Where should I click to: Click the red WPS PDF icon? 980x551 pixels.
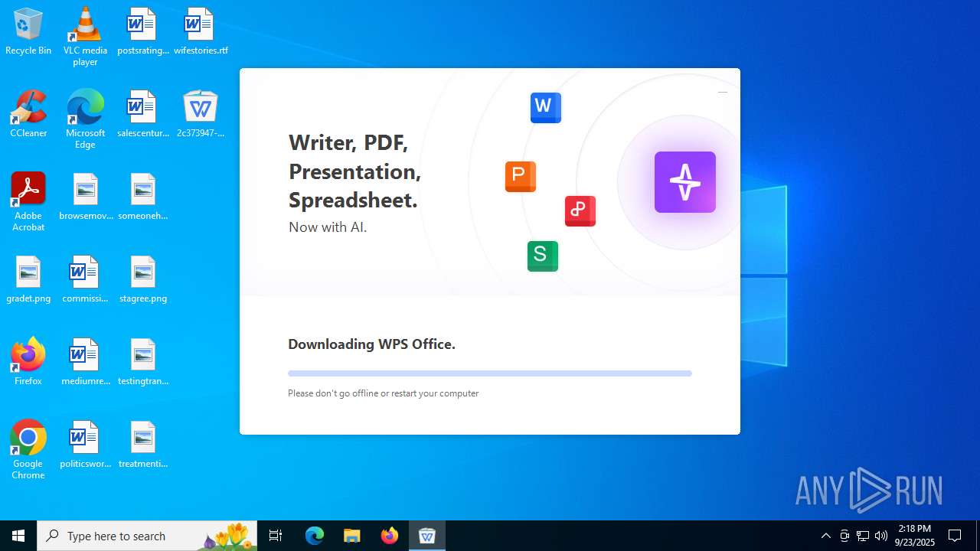pos(580,210)
